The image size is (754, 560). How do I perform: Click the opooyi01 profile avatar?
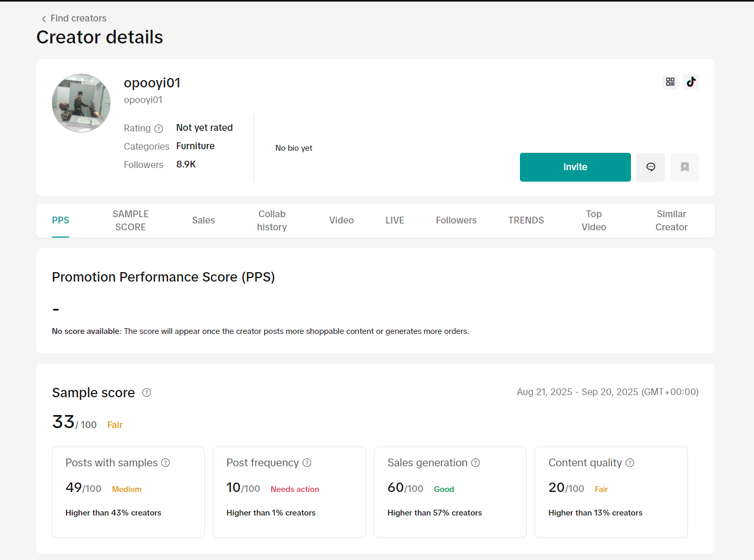click(x=81, y=103)
